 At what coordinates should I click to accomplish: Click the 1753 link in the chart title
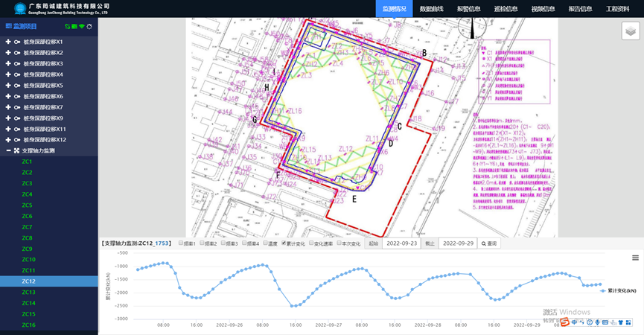(x=162, y=243)
